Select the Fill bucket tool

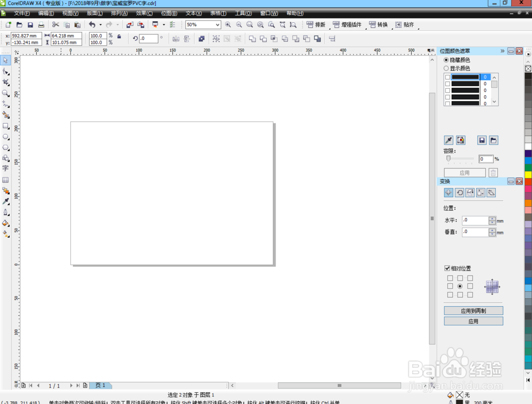pyautogui.click(x=5, y=223)
